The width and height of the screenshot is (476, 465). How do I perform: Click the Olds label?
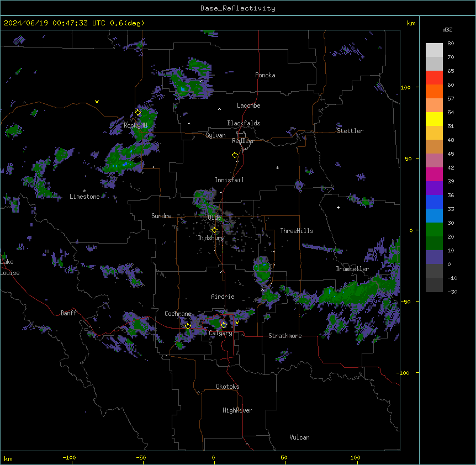click(x=214, y=218)
